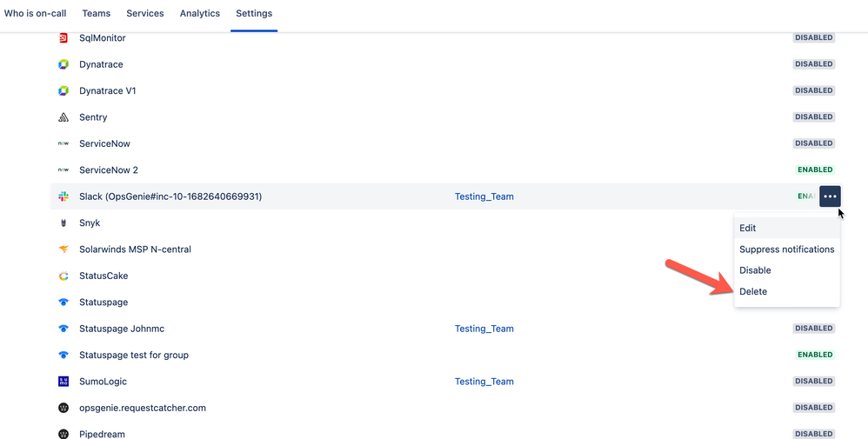Viewport: 868px width, 439px height.
Task: Click the Statuspage Johnmc icon
Action: (63, 329)
